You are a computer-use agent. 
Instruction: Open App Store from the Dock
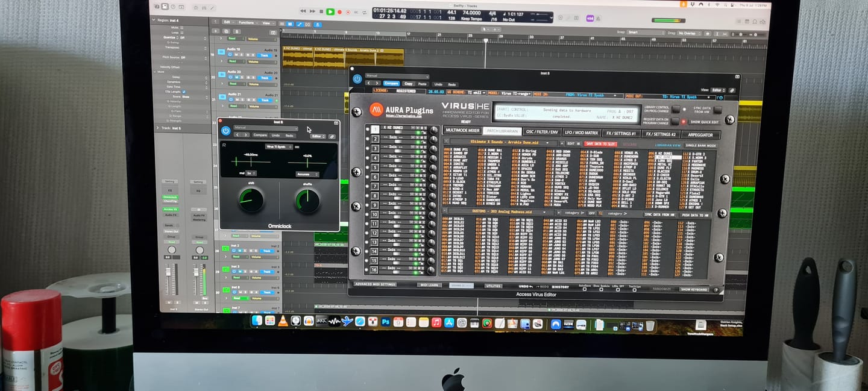pyautogui.click(x=449, y=323)
